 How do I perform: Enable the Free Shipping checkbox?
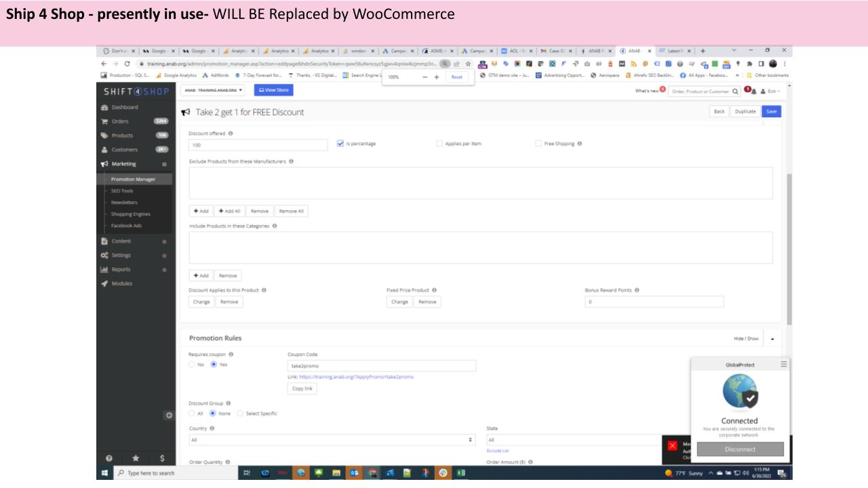click(538, 144)
